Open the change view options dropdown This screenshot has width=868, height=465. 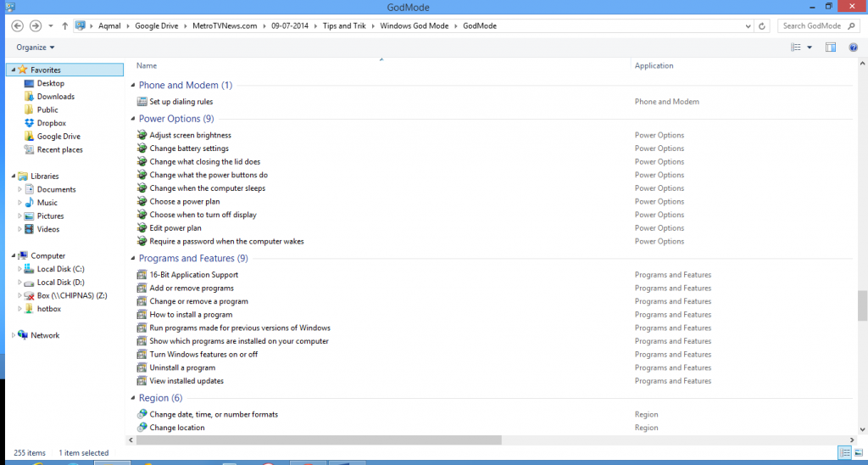tap(810, 48)
